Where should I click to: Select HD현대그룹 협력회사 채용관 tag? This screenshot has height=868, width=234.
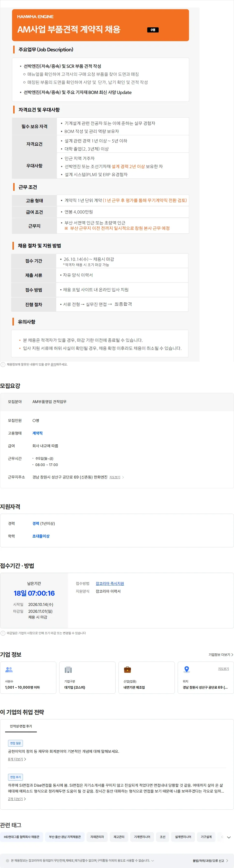[21, 837]
